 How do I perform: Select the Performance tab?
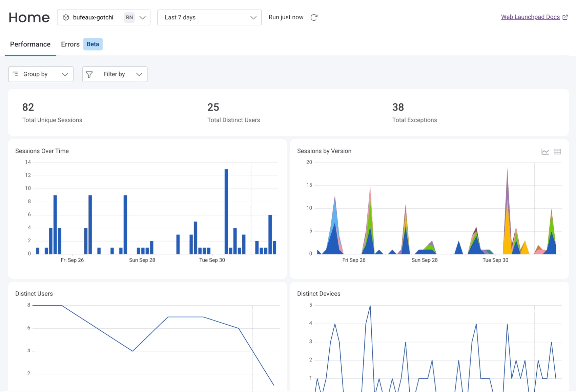point(30,44)
